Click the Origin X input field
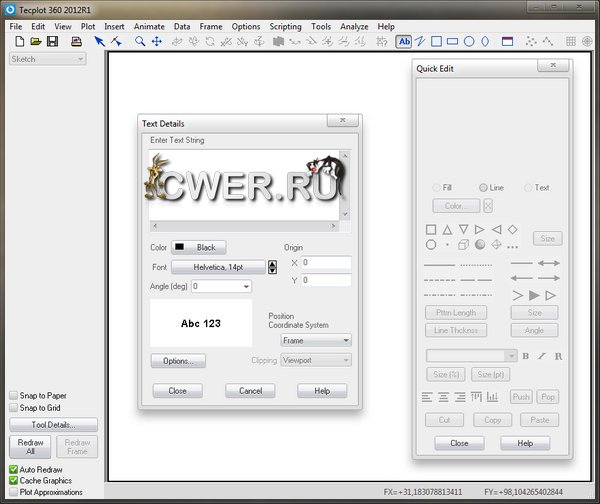 pyautogui.click(x=325, y=262)
